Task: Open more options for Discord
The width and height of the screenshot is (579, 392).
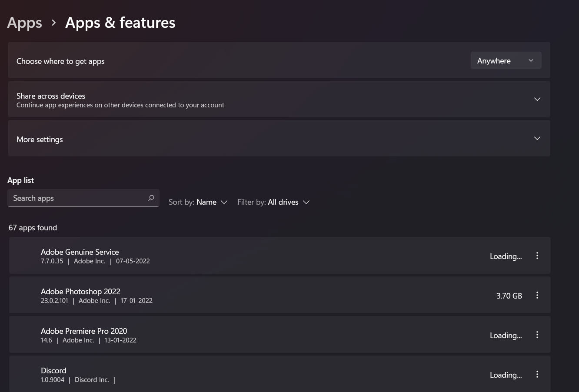Action: click(x=537, y=374)
